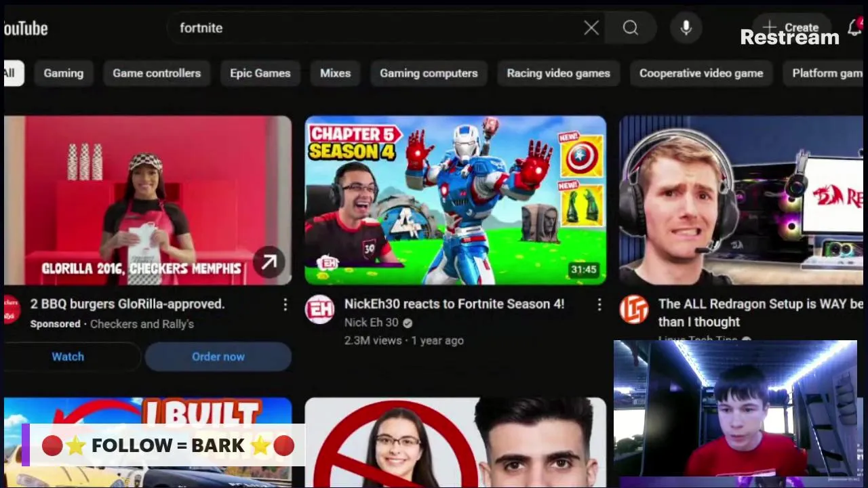Screen dimensions: 868x488
Task: Start voice search with the microphone icon
Action: [x=686, y=28]
